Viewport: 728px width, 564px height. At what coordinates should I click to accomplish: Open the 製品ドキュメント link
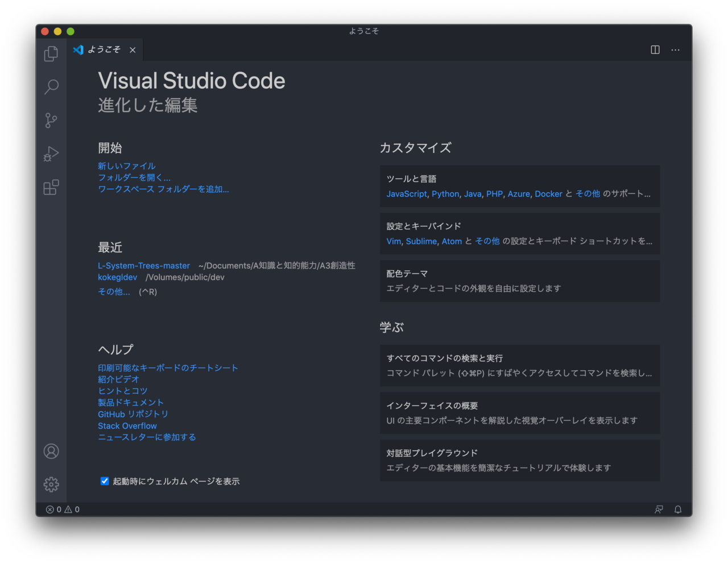131,403
